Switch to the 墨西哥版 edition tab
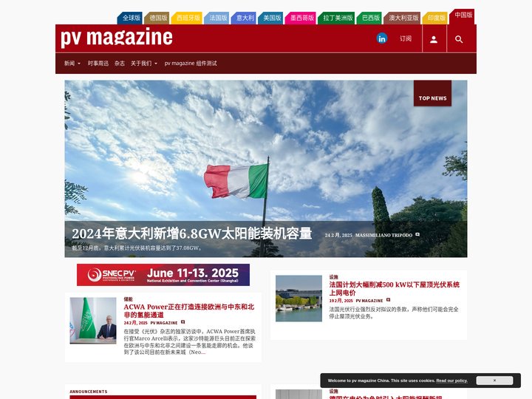Image resolution: width=532 pixels, height=399 pixels. click(301, 18)
